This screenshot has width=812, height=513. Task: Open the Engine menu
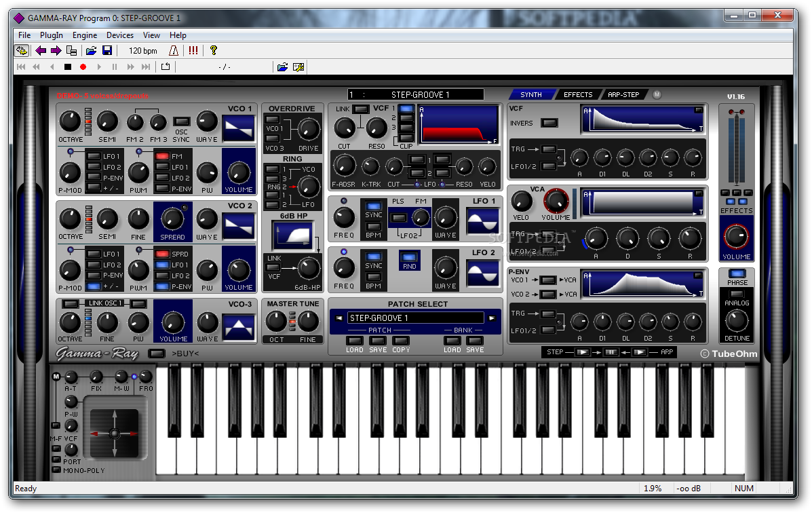point(84,35)
